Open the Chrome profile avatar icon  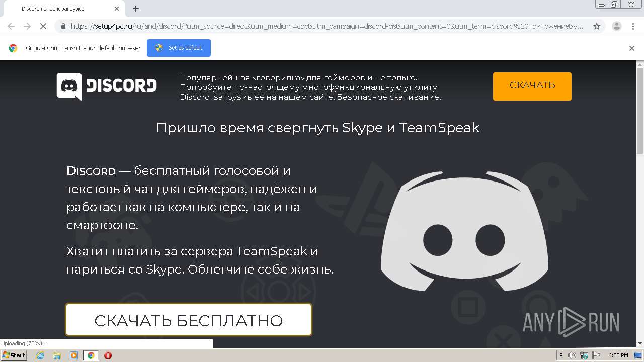coord(616,26)
